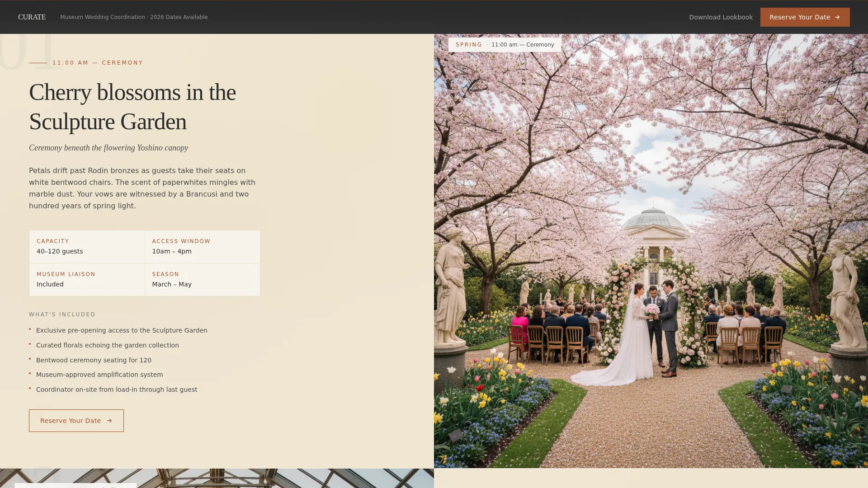Click the Reserve Your Date button below included list
The image size is (868, 488).
[x=76, y=421]
